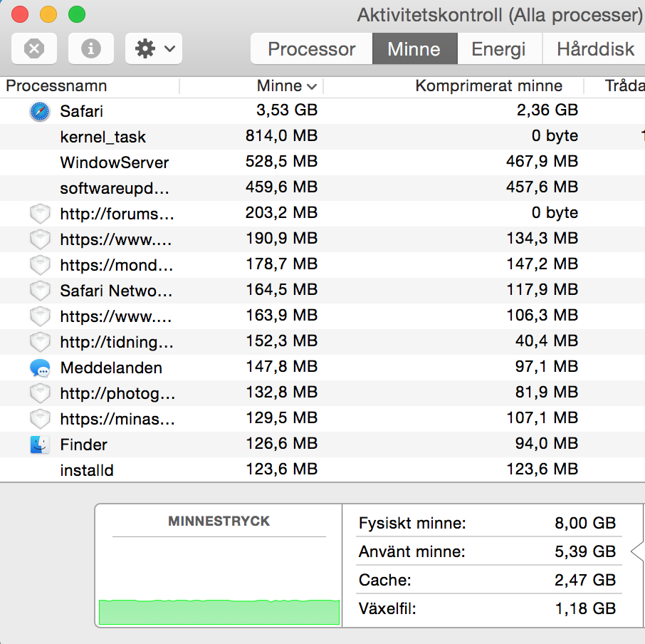Click the Växelfil 1,18 GB value
The height and width of the screenshot is (644, 645).
585,608
